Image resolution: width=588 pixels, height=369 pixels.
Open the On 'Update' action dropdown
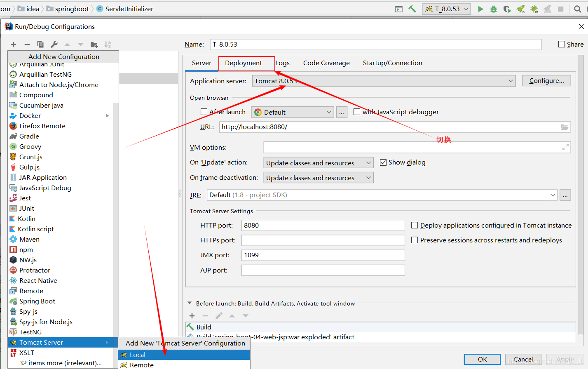(x=319, y=163)
